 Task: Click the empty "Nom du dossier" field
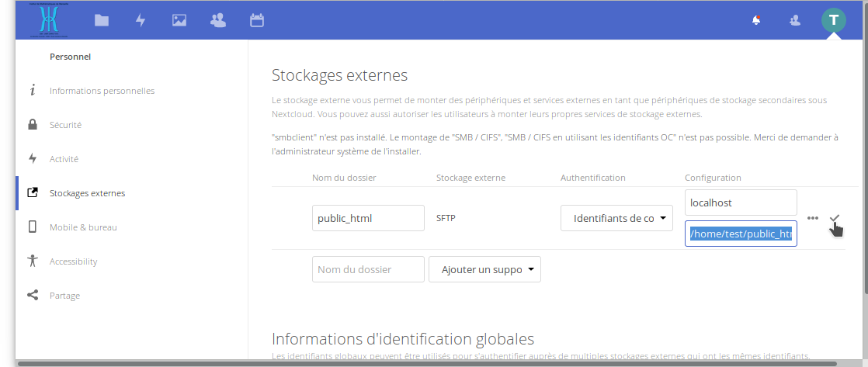[x=368, y=269]
